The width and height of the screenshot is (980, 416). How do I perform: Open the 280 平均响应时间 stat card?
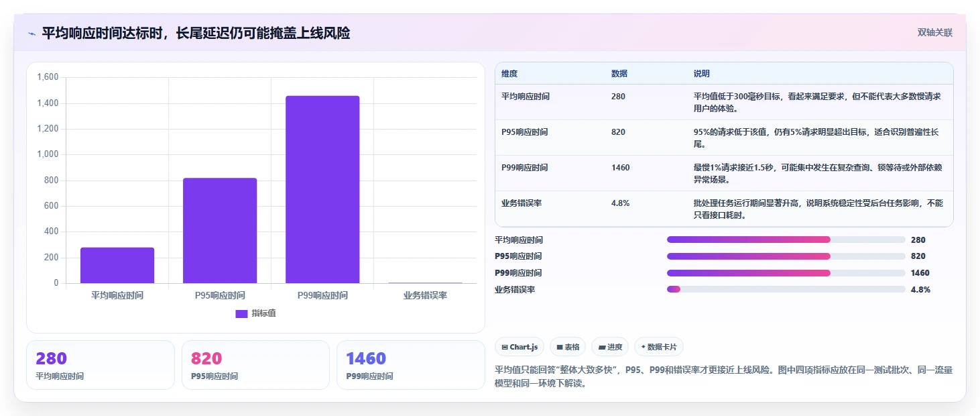coord(101,365)
